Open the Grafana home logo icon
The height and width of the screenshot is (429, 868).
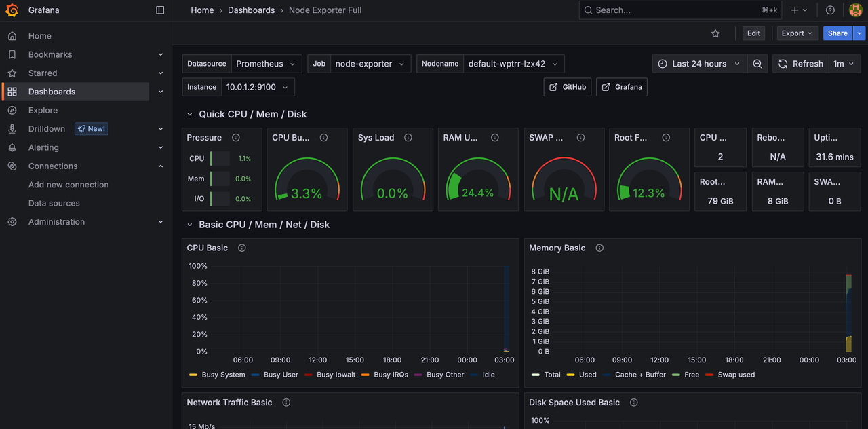tap(11, 10)
